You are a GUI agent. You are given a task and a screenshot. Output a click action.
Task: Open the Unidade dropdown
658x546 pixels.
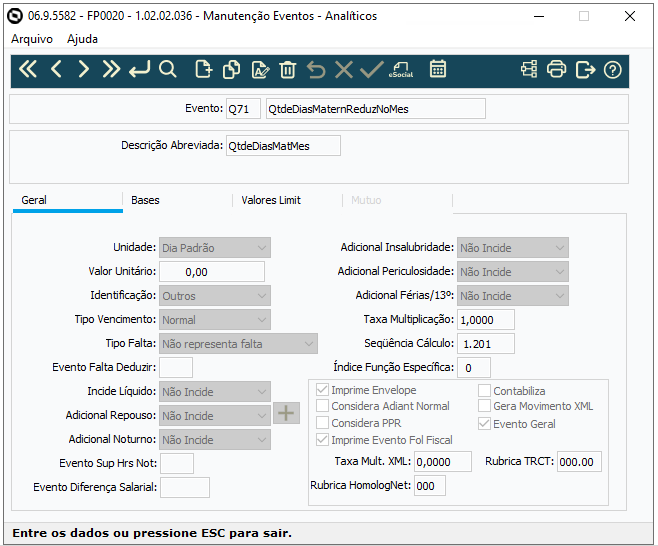214,248
